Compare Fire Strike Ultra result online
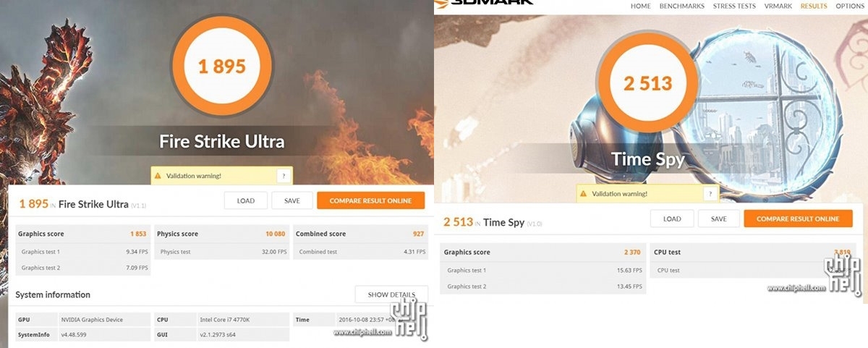Viewport: 868px width, 348px height. (370, 200)
